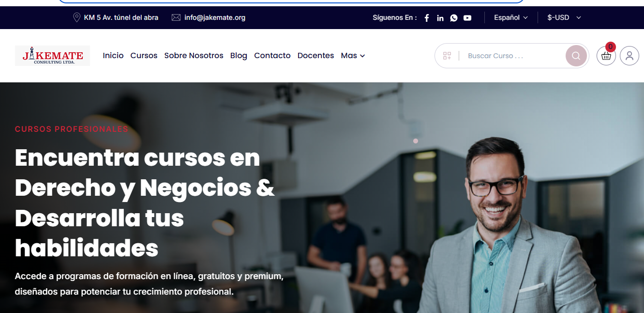This screenshot has height=313, width=644.
Task: Open the YouTube social icon
Action: 467,18
